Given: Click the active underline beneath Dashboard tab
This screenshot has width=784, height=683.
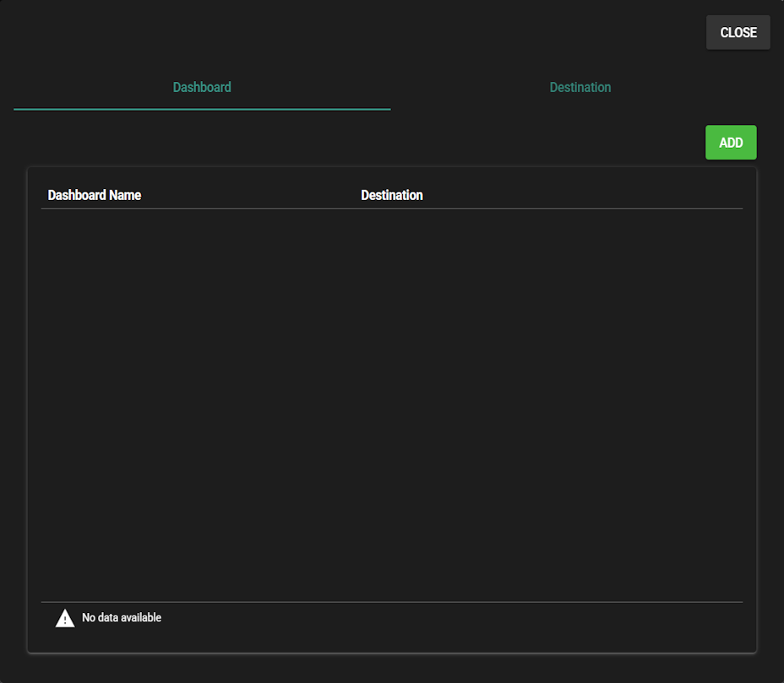Looking at the screenshot, I should [202, 109].
